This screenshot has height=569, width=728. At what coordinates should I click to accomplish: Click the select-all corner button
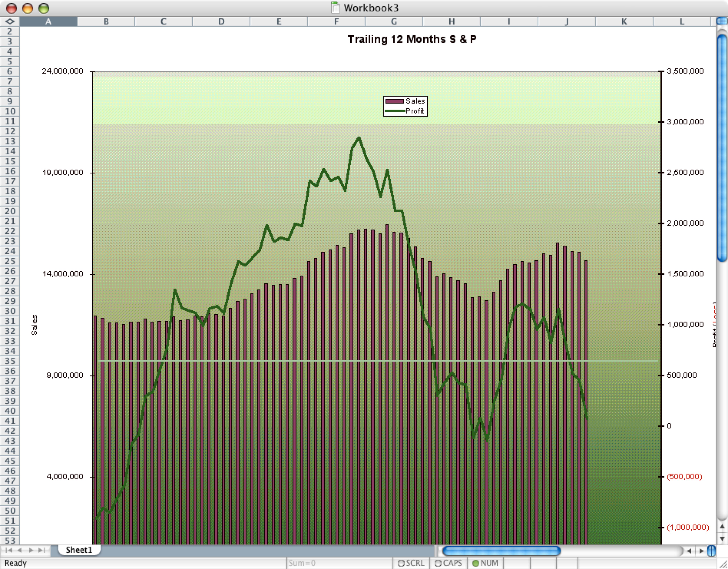pyautogui.click(x=10, y=21)
